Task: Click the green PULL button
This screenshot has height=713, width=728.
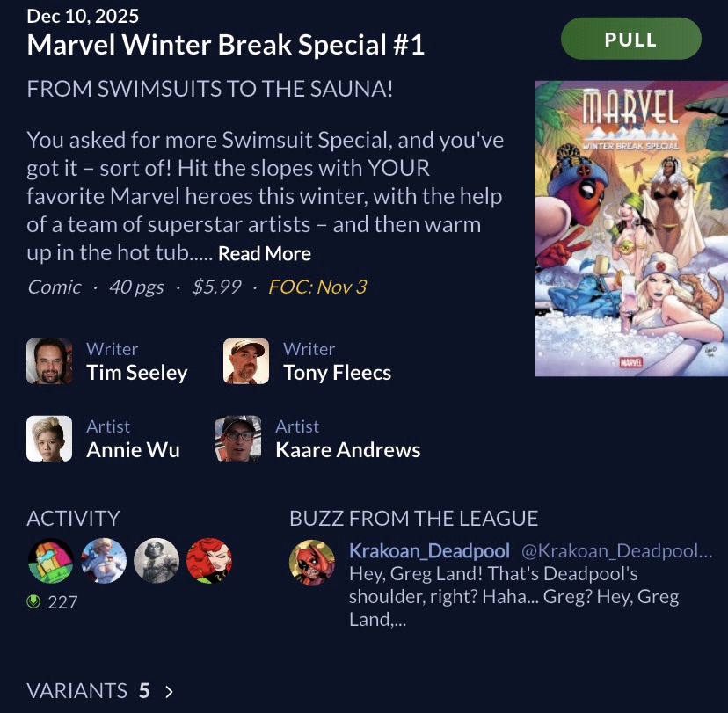Action: [631, 39]
